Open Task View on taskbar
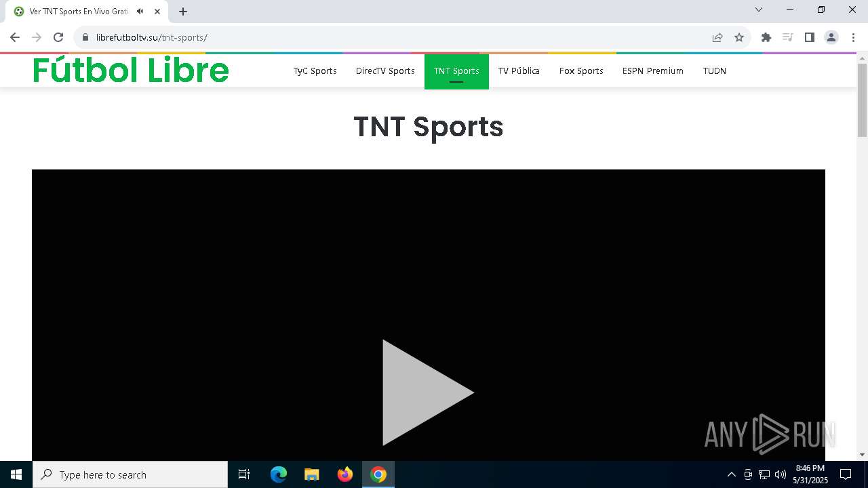868x488 pixels. [x=244, y=474]
